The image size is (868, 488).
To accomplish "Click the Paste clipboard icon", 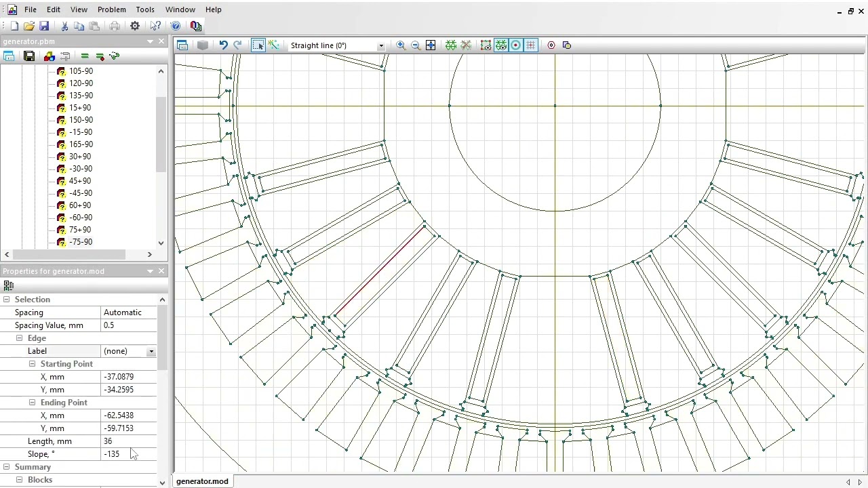I will tap(94, 26).
